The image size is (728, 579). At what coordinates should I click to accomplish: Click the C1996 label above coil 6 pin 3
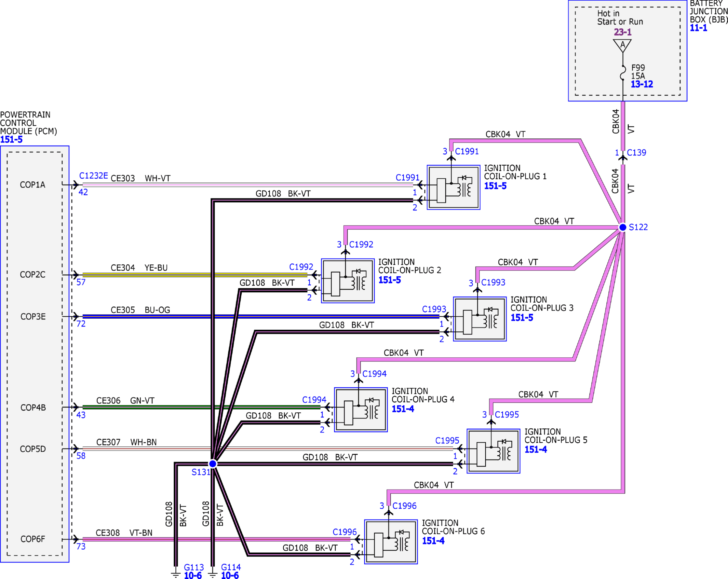click(404, 506)
